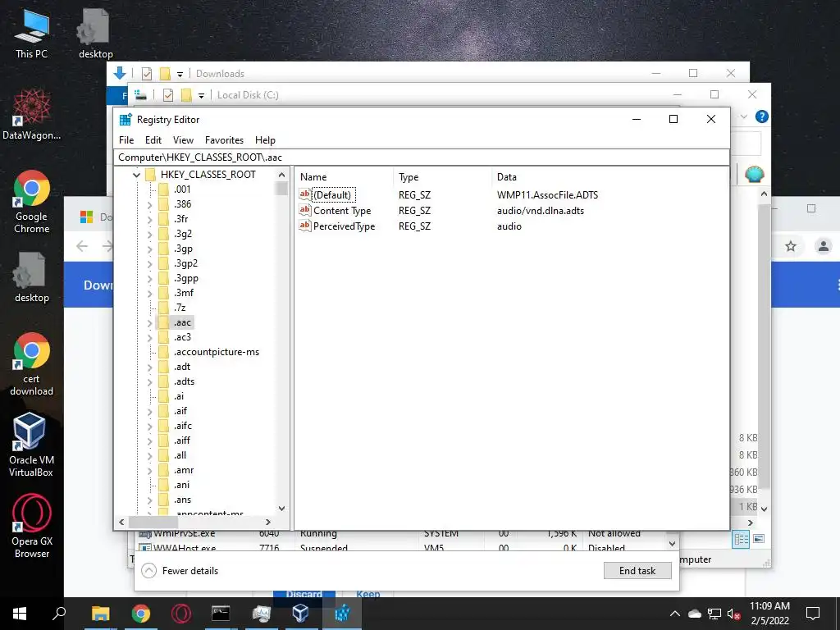The height and width of the screenshot is (630, 840).
Task: Click Chrome back arrow button
Action: [82, 246]
